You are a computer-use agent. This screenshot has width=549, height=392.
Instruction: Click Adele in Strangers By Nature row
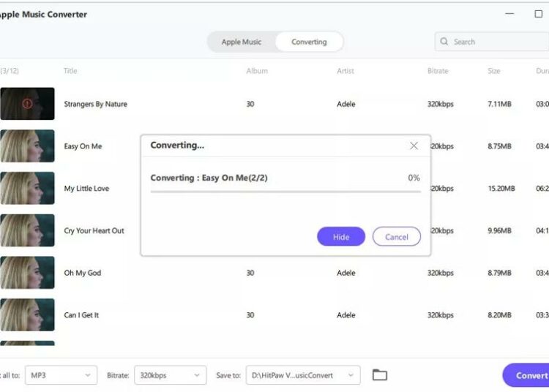346,104
